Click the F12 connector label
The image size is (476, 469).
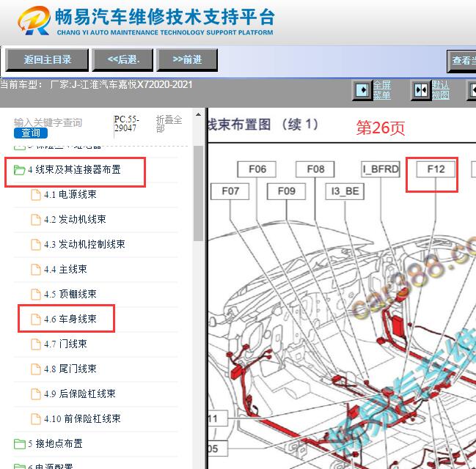(436, 169)
